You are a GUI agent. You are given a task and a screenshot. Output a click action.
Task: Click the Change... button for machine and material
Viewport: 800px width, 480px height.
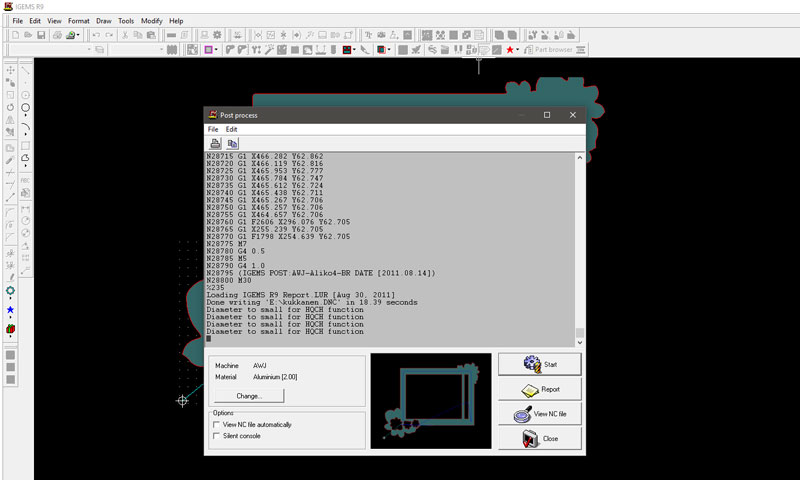(x=249, y=396)
